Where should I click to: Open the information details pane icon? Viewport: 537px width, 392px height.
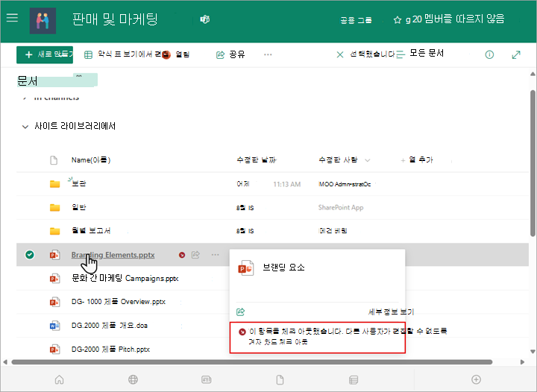489,54
